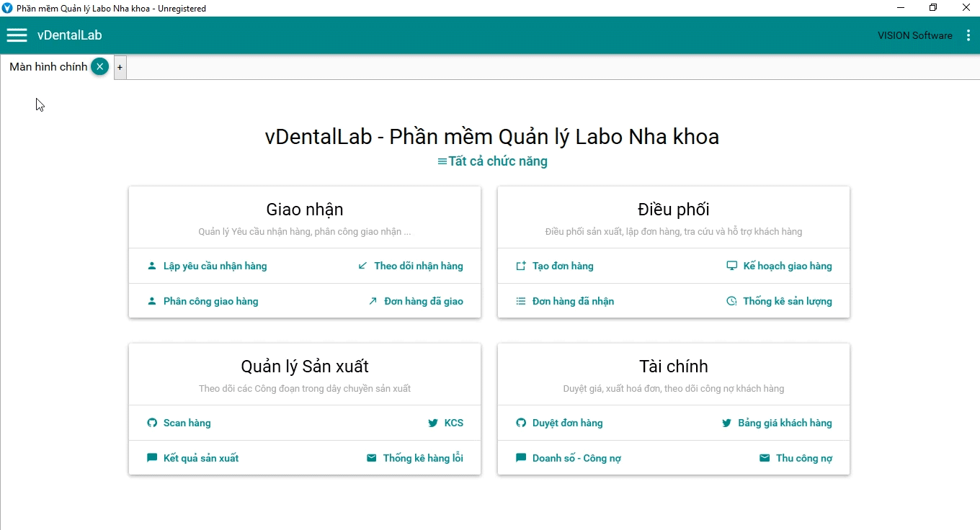Select the Màn hình chính tab
The width and height of the screenshot is (980, 530).
click(48, 67)
